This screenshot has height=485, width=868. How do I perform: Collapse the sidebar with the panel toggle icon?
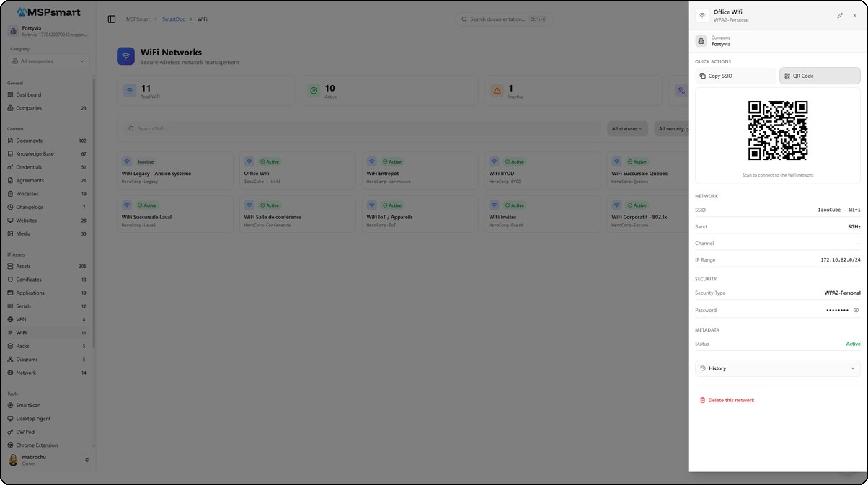110,19
